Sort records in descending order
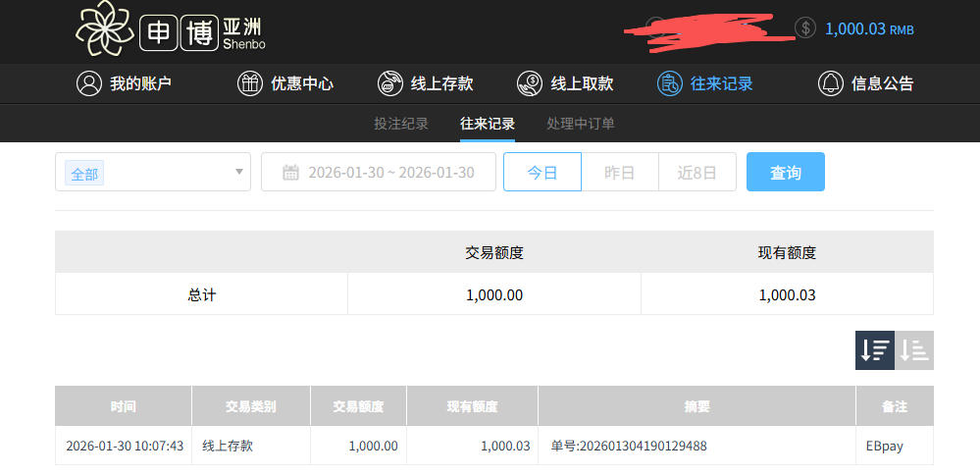The height and width of the screenshot is (475, 980). click(x=875, y=350)
